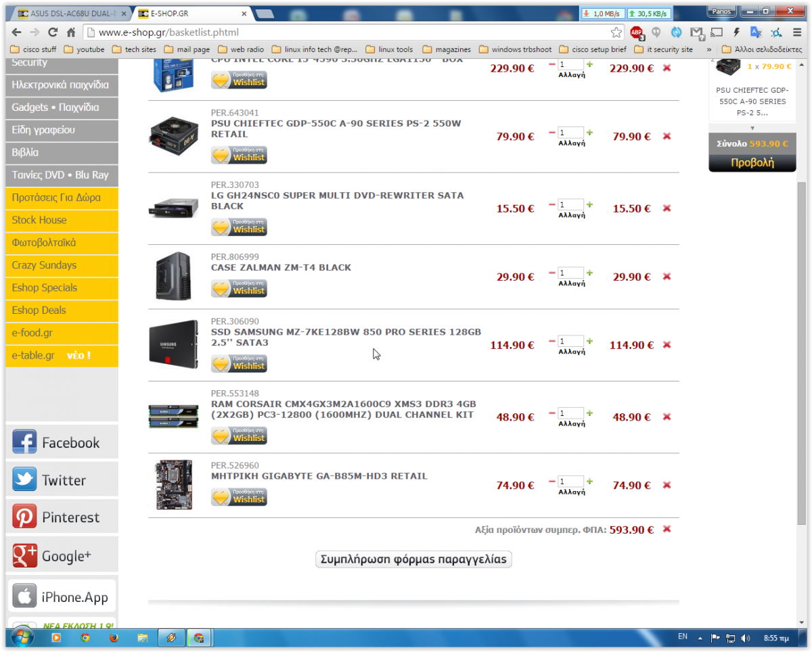Viewport: 812px width, 652px height.
Task: Remove the LG DVD-REWRITER item with red X
Action: [x=667, y=208]
